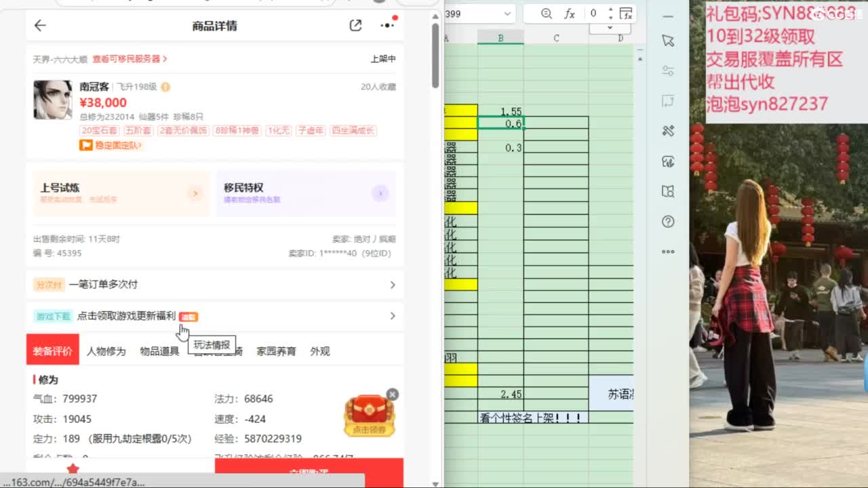Select the arrow selection tool in sidebar
This screenshot has height=488, width=868.
pyautogui.click(x=668, y=41)
